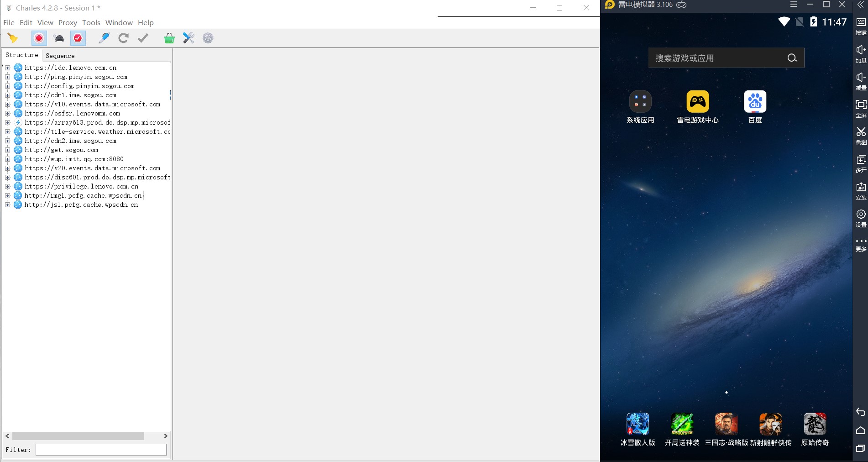Viewport: 868px width, 462px height.
Task: Click the emulator home button
Action: point(861,430)
